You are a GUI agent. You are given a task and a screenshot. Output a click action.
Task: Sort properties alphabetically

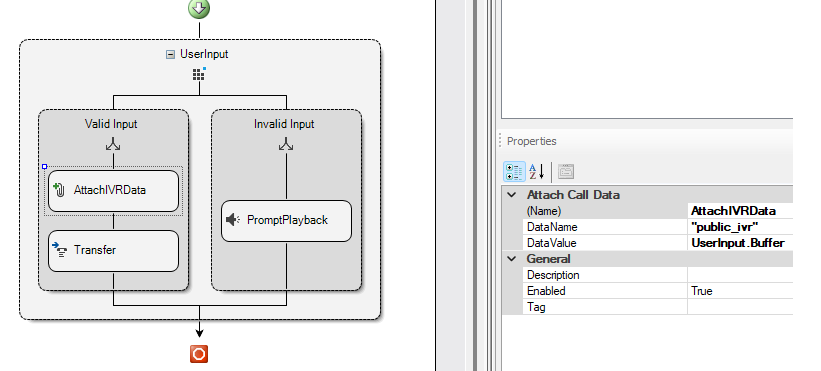pyautogui.click(x=537, y=172)
